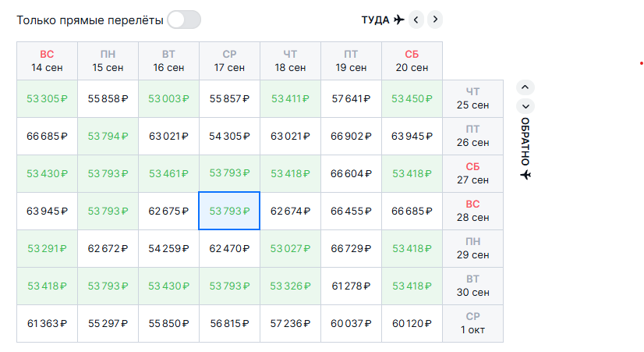Select the 60 120 ₽ fare
Image resolution: width=644 pixels, height=352 pixels.
pos(412,323)
